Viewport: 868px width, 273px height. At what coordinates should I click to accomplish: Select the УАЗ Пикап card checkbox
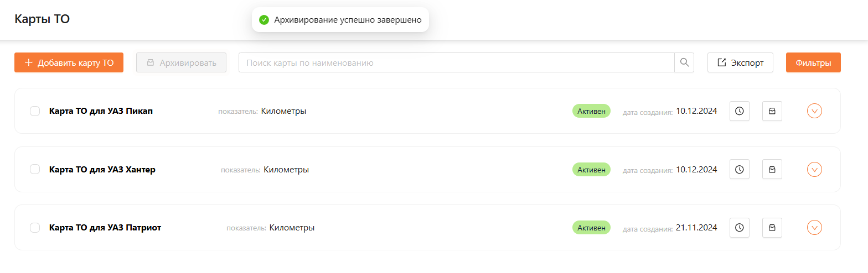35,111
